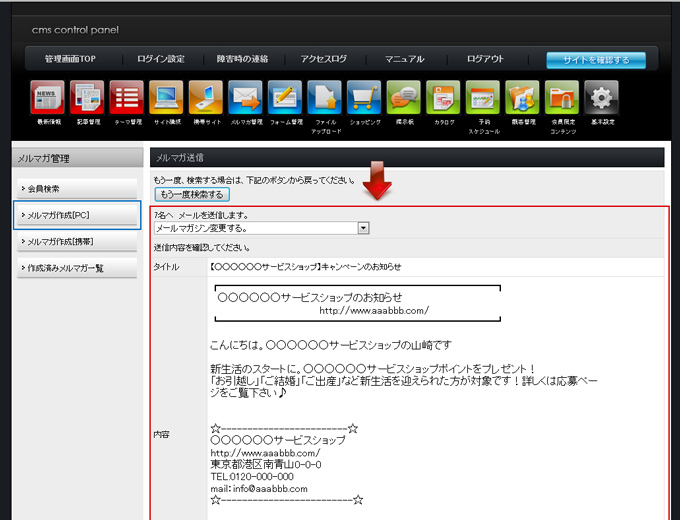Viewport: 680px width, 520px height.
Task: Open the 予約スケジュール calendar icon
Action: (483, 98)
